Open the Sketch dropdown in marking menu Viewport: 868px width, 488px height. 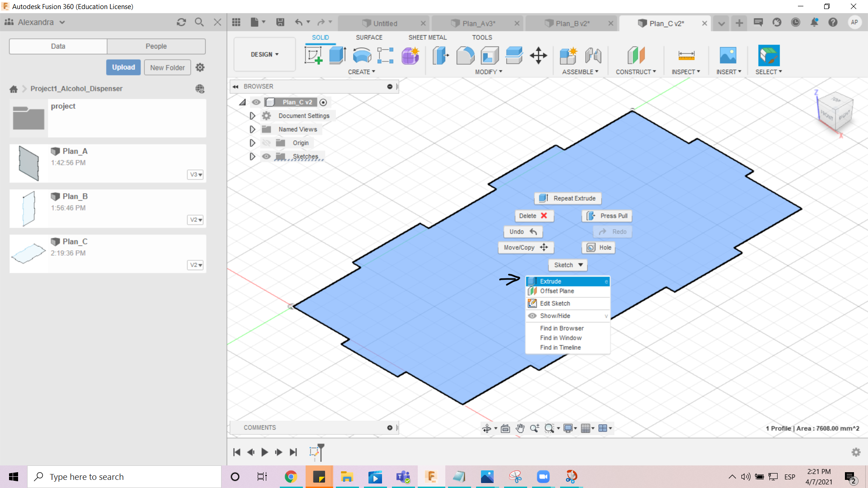point(568,265)
